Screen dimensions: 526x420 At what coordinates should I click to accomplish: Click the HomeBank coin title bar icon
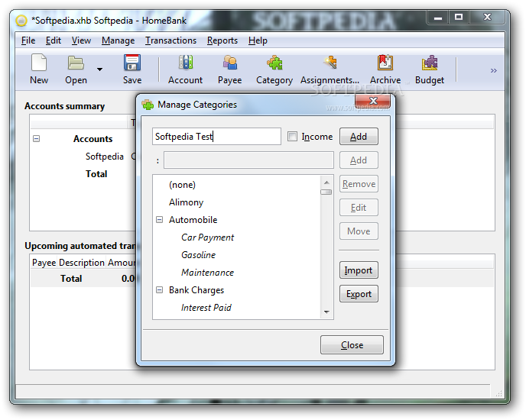21,21
